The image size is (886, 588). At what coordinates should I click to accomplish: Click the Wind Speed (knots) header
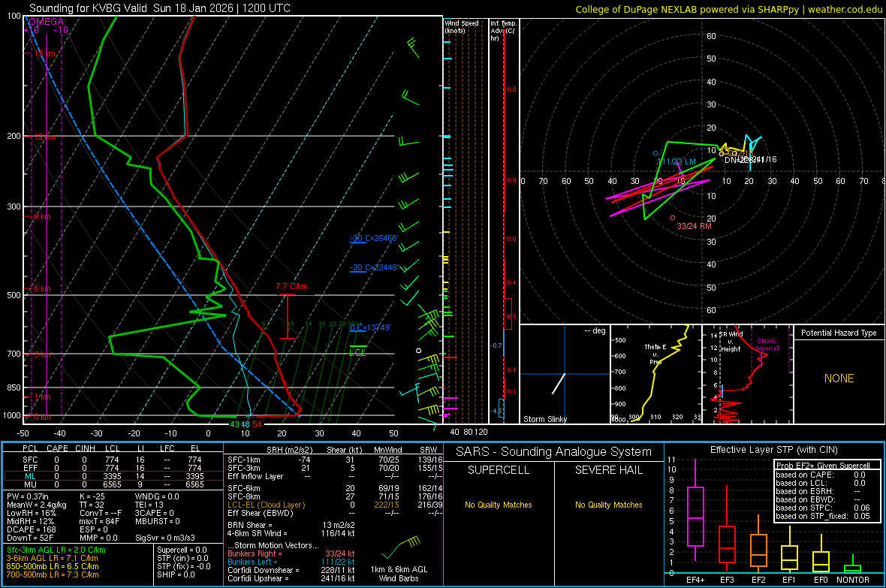tap(462, 26)
